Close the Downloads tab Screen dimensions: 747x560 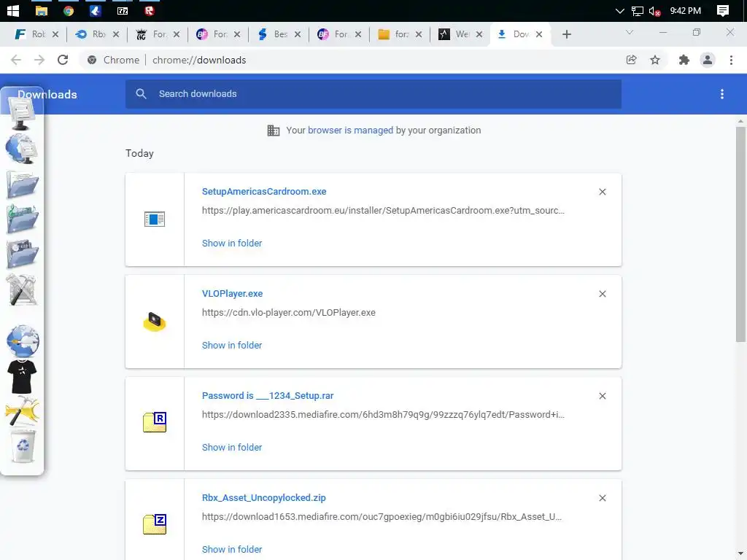click(539, 34)
